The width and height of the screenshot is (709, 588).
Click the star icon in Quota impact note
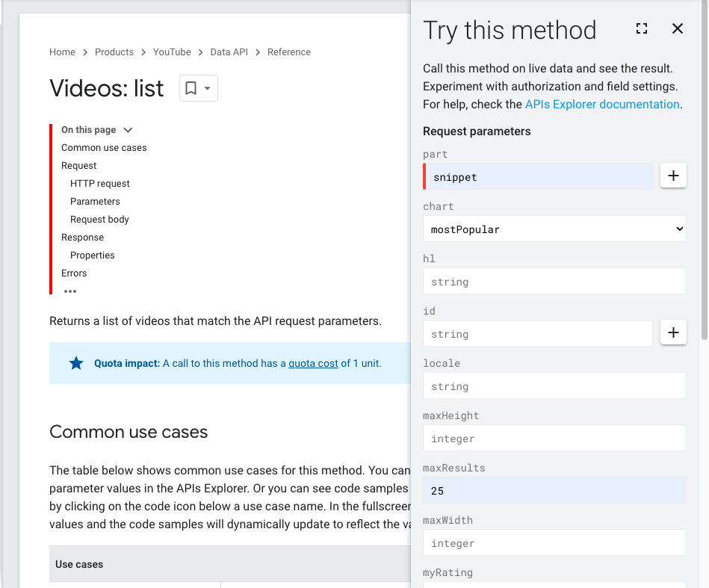point(76,363)
